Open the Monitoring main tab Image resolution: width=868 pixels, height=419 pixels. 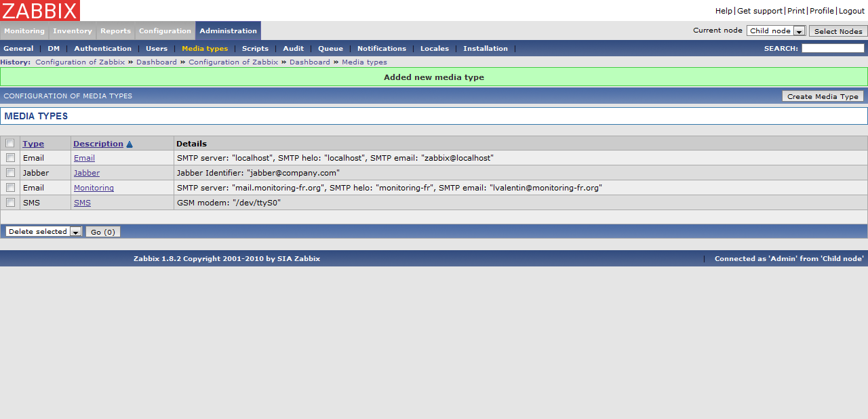tap(24, 31)
